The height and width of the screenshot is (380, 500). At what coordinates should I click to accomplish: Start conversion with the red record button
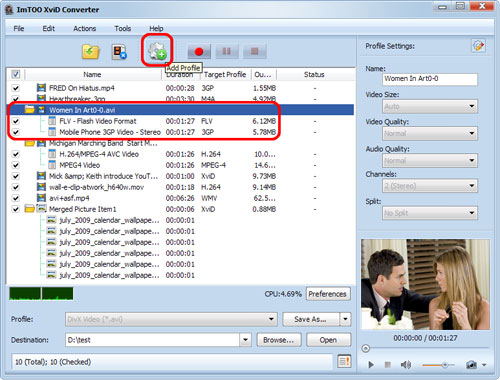[x=199, y=51]
